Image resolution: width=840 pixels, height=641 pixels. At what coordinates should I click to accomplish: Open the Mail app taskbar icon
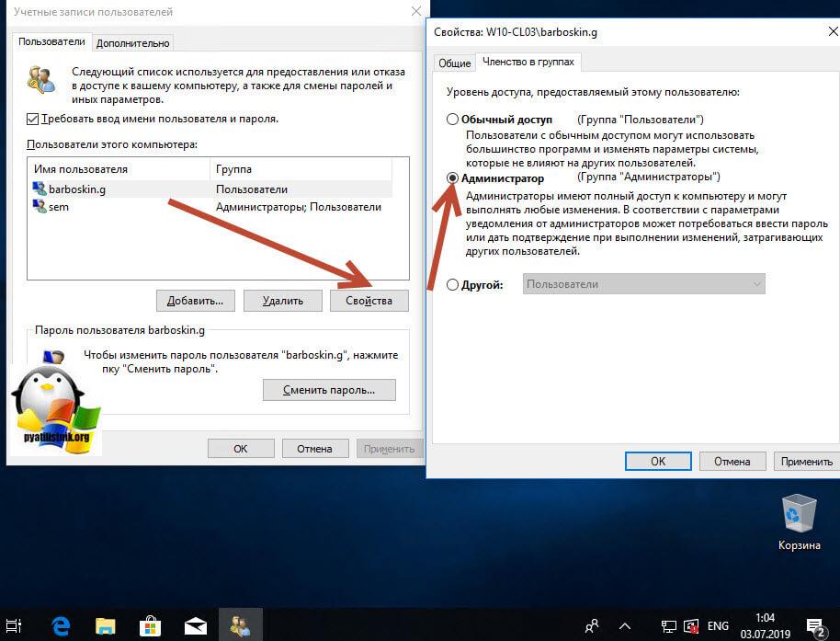(x=196, y=626)
